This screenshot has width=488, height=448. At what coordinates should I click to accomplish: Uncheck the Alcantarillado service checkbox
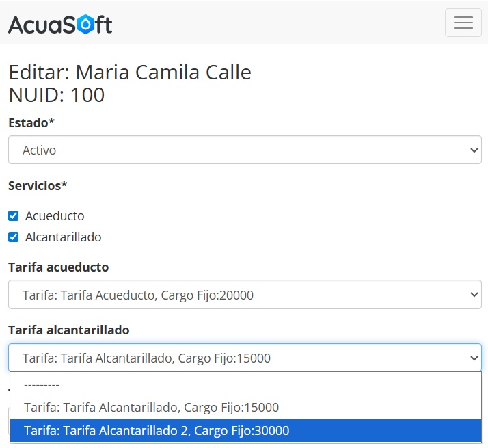14,237
